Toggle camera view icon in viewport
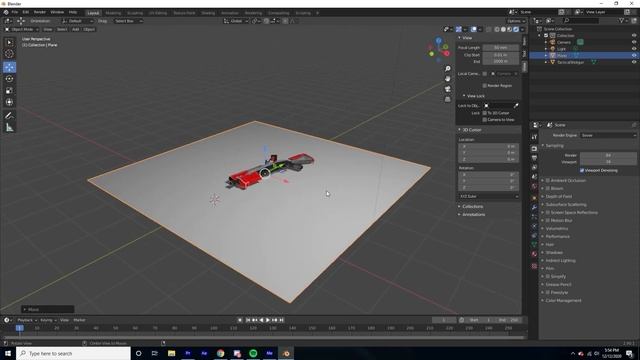The height and width of the screenshot is (360, 640). click(x=448, y=89)
